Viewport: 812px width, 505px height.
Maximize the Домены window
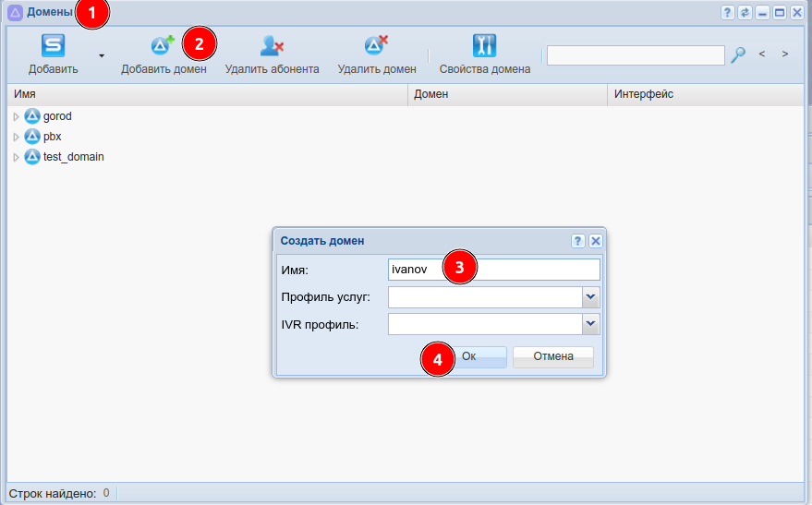[780, 12]
